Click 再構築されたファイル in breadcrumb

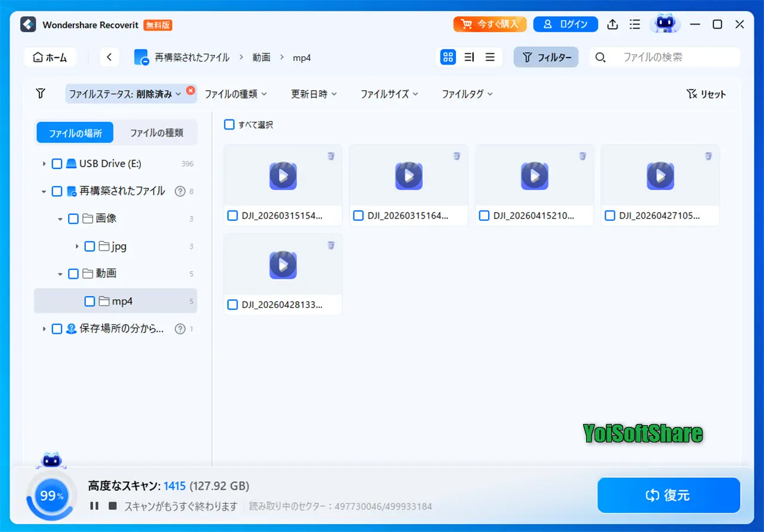click(x=192, y=57)
